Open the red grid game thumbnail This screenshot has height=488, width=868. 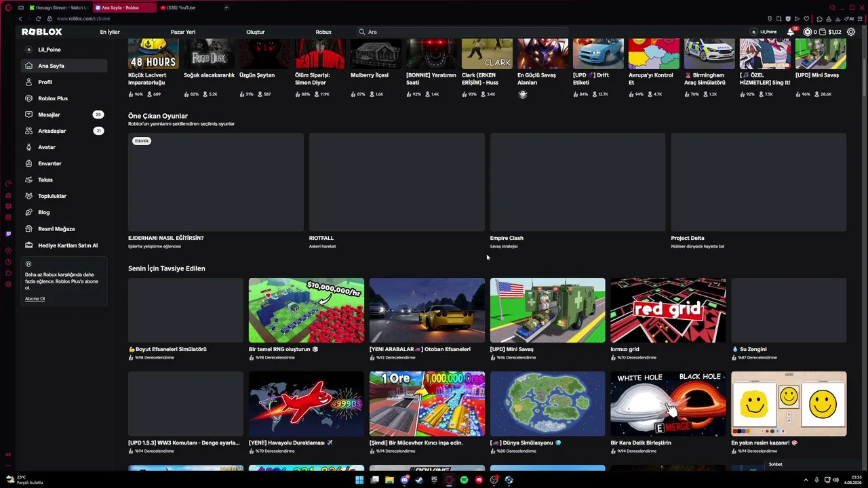tap(668, 310)
